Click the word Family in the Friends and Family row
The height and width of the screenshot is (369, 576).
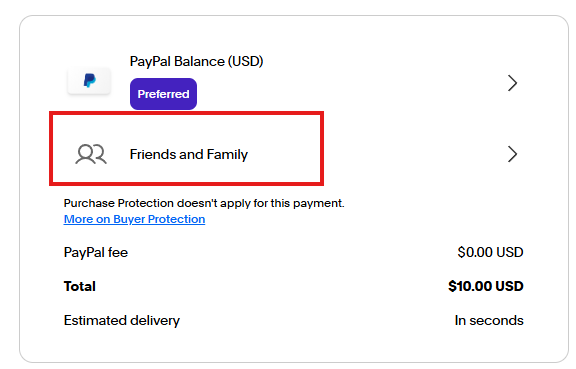coord(227,154)
